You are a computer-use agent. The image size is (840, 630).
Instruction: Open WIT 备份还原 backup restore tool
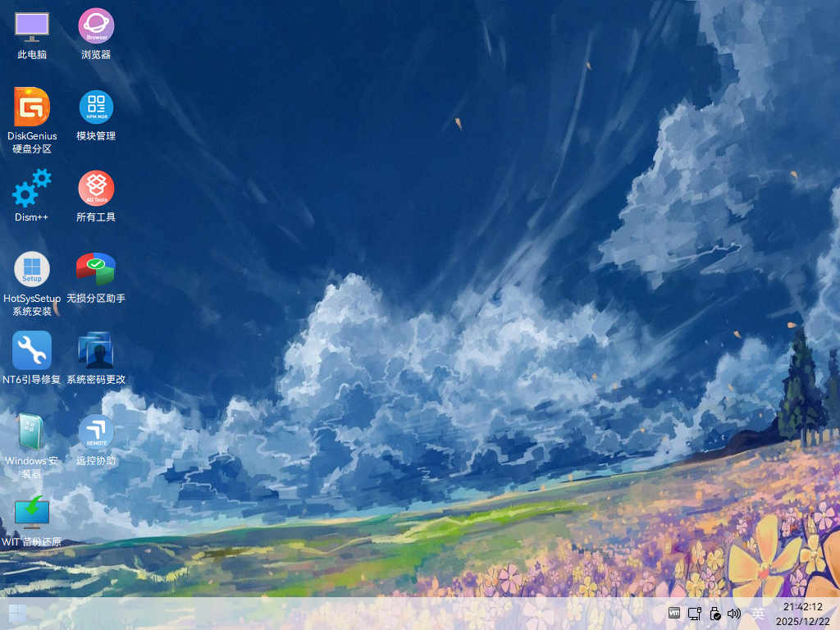(32, 513)
